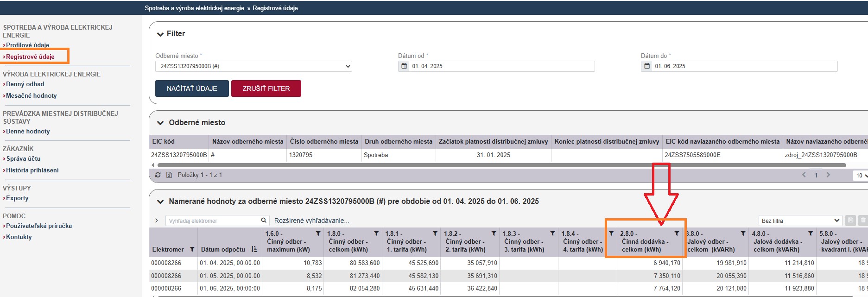Select Číslo odberného miesta cell 1320795
The width and height of the screenshot is (868, 297).
point(324,155)
